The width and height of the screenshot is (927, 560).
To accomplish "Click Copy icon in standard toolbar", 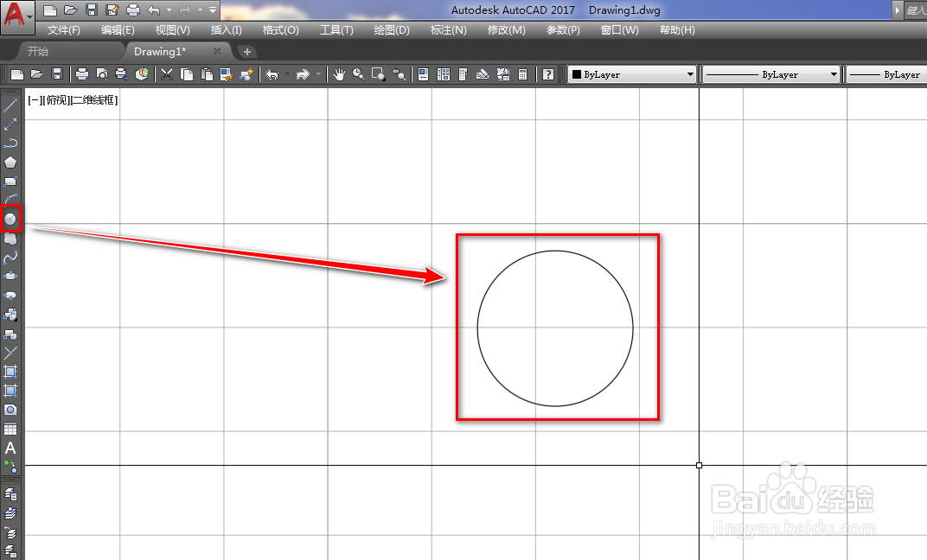I will [x=187, y=73].
